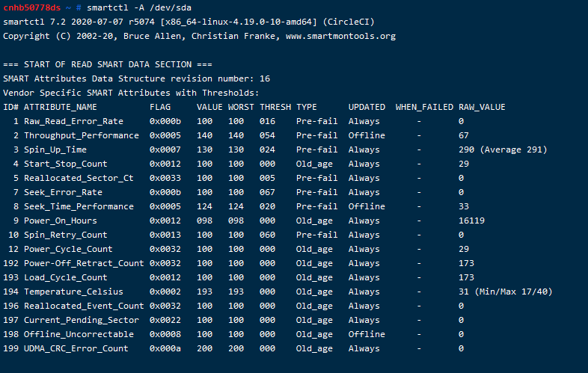
Task: Click the Current_Pending_Sector attribute name
Action: pyautogui.click(x=82, y=320)
